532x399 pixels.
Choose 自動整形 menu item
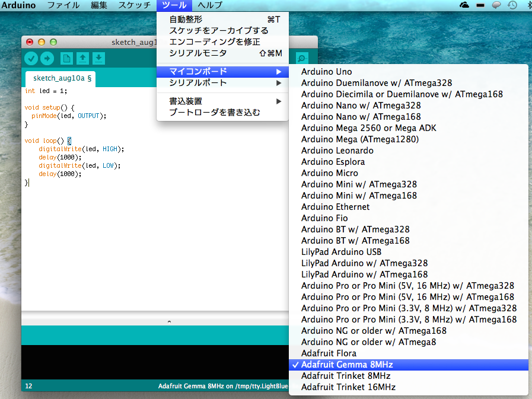click(222, 20)
